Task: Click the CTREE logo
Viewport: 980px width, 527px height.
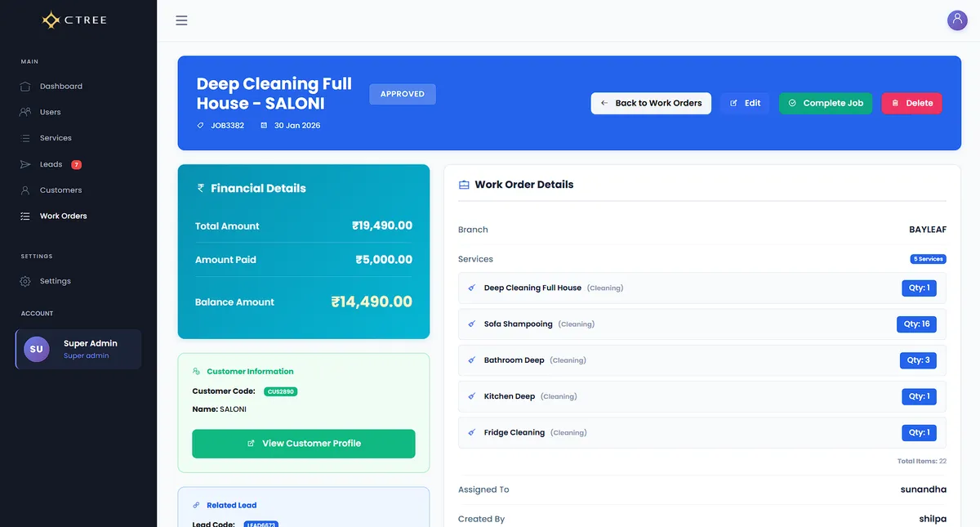Action: [74, 20]
